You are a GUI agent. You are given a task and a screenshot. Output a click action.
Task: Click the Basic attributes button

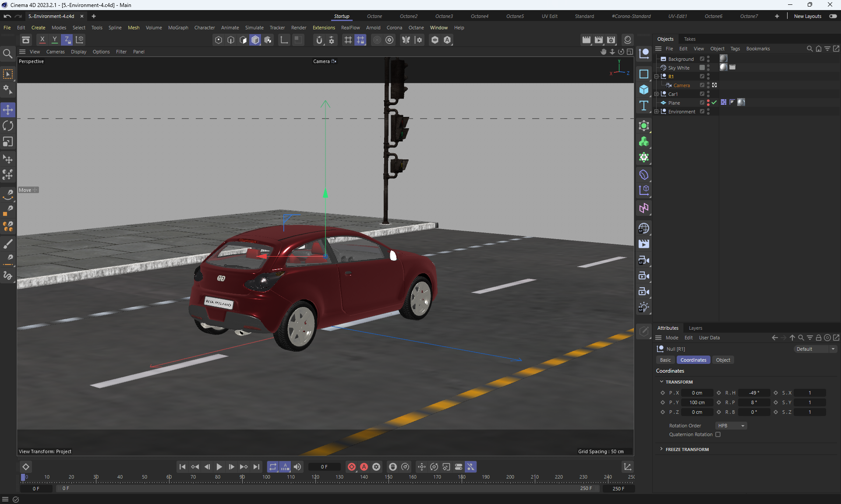coord(665,360)
